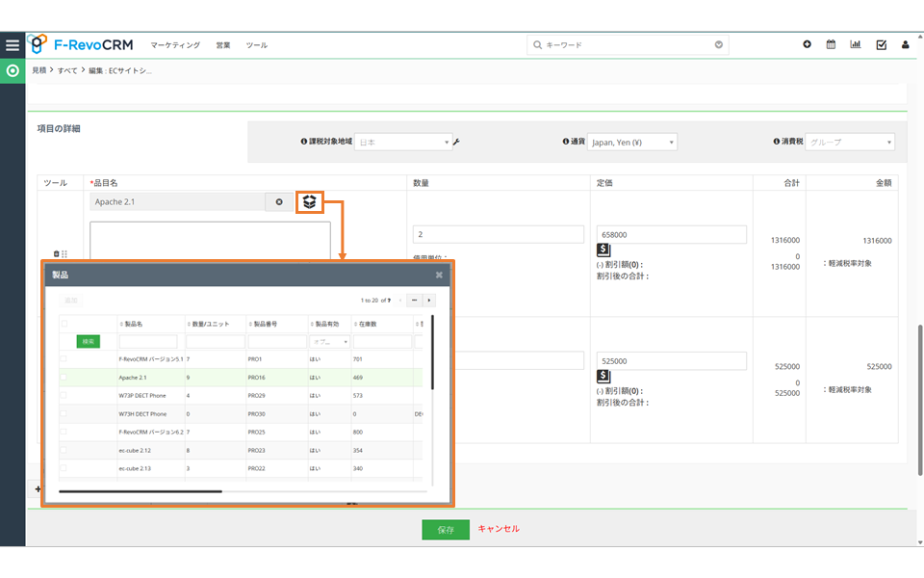The height and width of the screenshot is (578, 924).
Task: Go to next page in product popup
Action: pyautogui.click(x=429, y=301)
